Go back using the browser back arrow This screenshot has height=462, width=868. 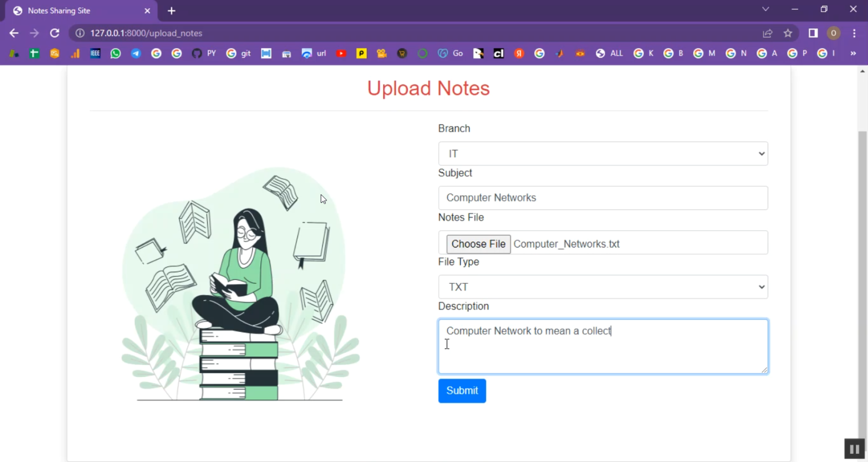click(14, 33)
